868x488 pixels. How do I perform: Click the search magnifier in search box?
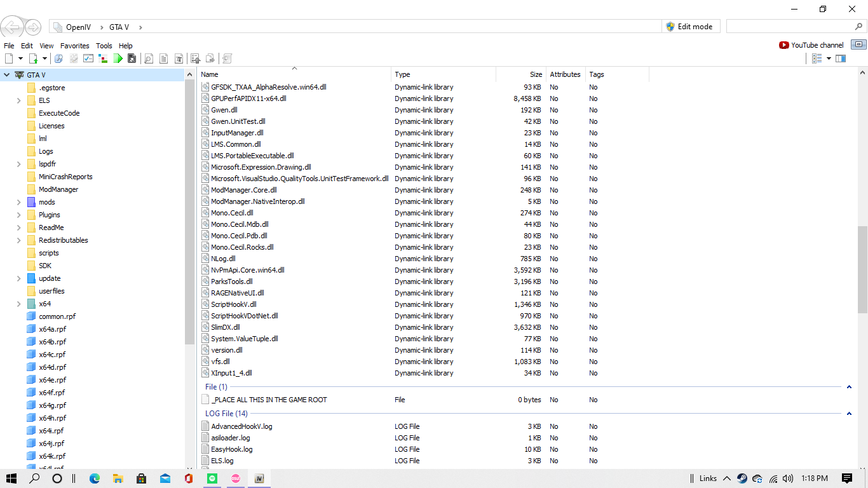859,27
